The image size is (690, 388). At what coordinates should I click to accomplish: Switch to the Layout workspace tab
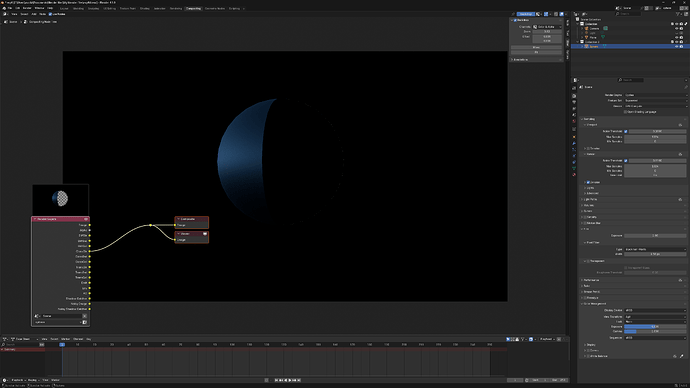64,8
